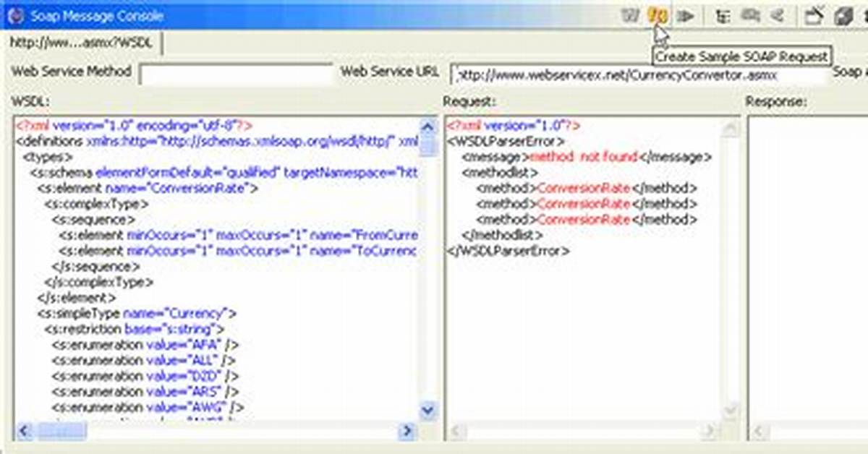Click the grey W icon in the toolbar

[x=631, y=15]
